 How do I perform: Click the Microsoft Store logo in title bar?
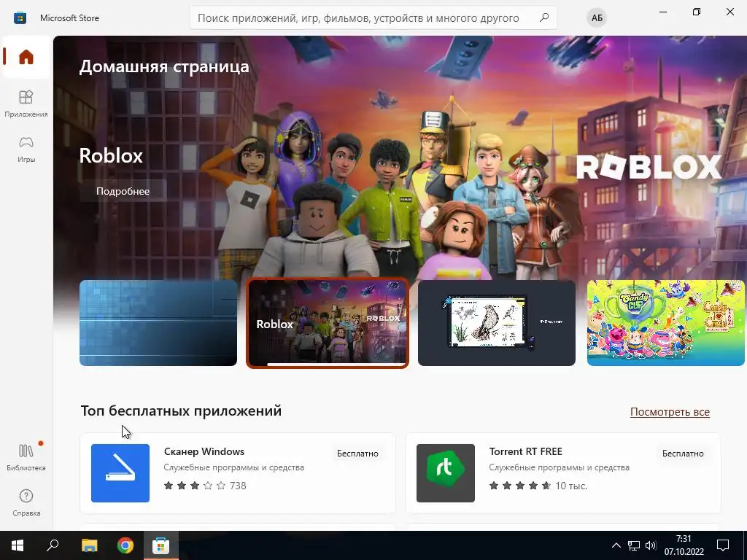(x=20, y=18)
